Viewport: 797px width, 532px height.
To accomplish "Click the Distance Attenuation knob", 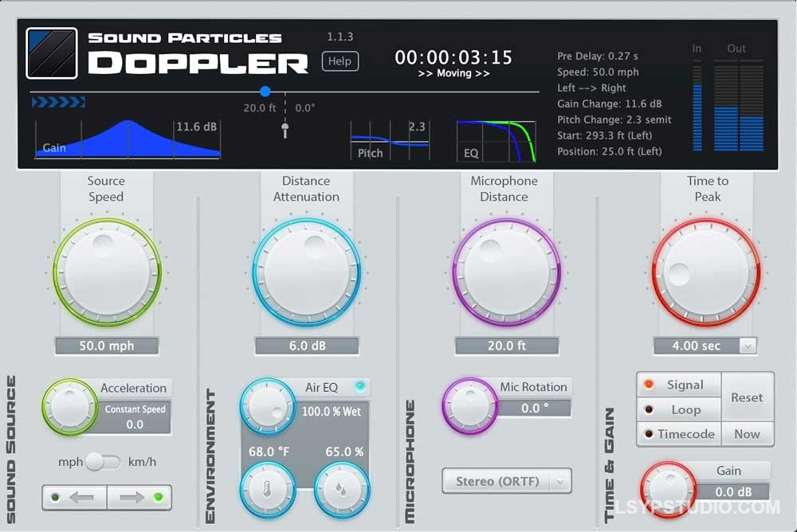I will click(306, 272).
